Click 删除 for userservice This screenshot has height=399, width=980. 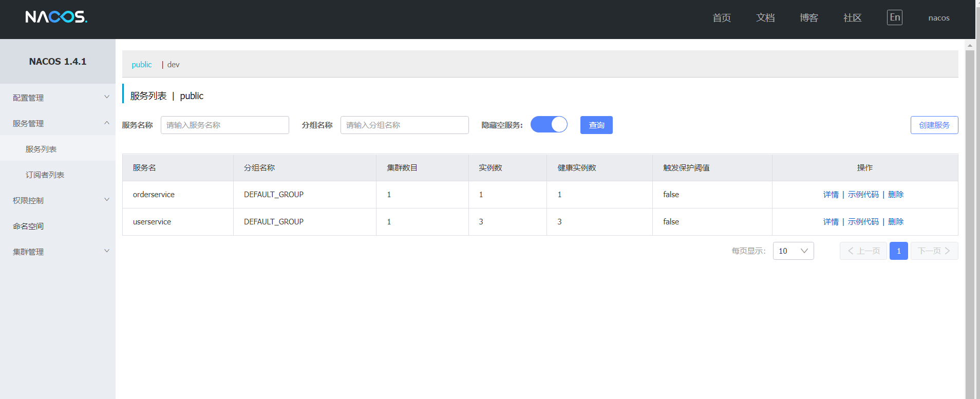pyautogui.click(x=896, y=222)
